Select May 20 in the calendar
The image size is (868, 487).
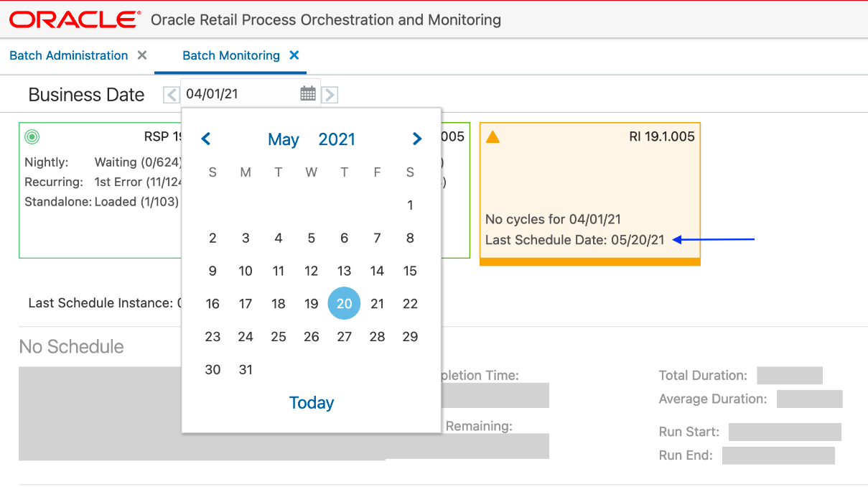(344, 303)
